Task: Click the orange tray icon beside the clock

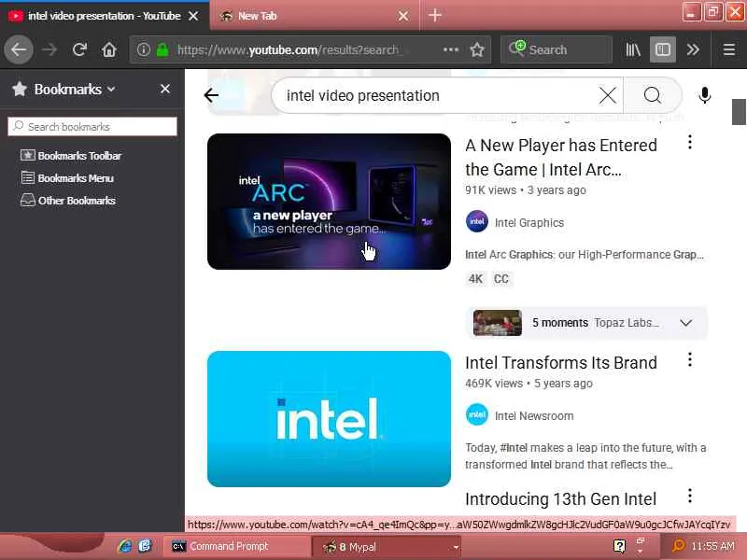Action: pos(678,546)
